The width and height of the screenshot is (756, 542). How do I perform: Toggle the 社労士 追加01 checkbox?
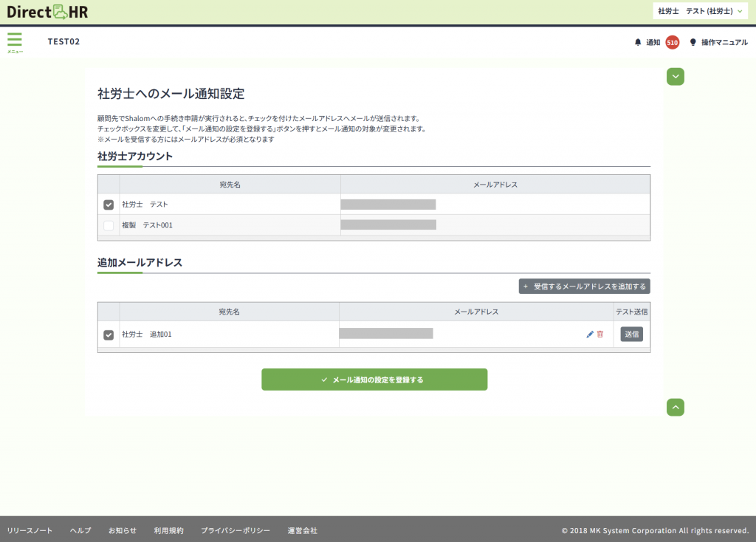[109, 335]
